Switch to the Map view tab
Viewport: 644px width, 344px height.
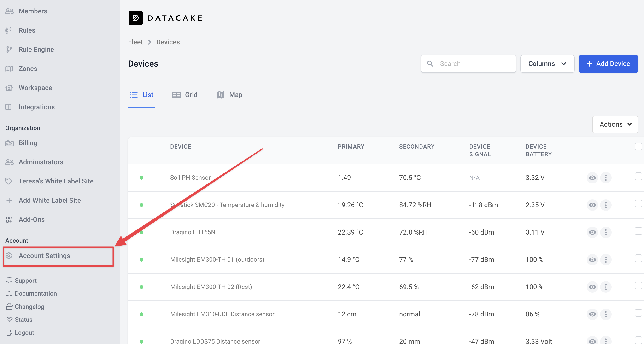point(229,95)
